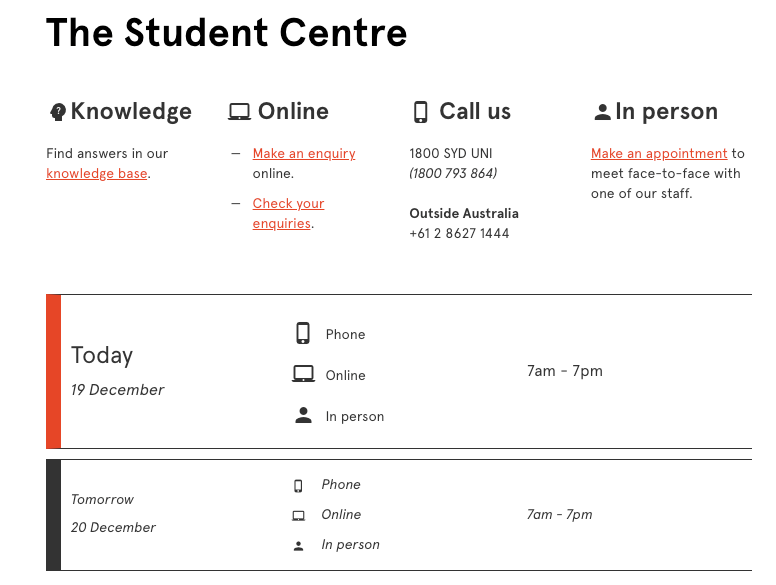Click the In person icon in Tomorrow row
Image resolution: width=776 pixels, height=585 pixels.
pos(298,546)
